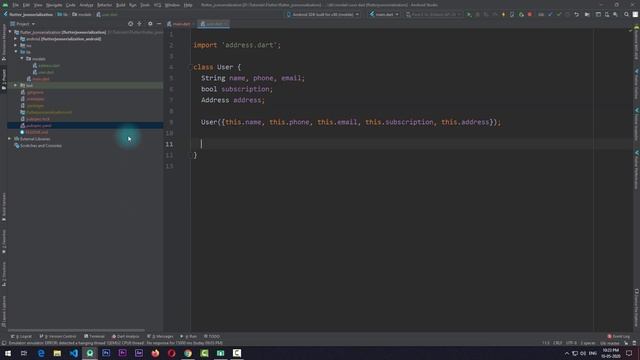Open the Help menu
This screenshot has width=640, height=360.
pos(188,5)
